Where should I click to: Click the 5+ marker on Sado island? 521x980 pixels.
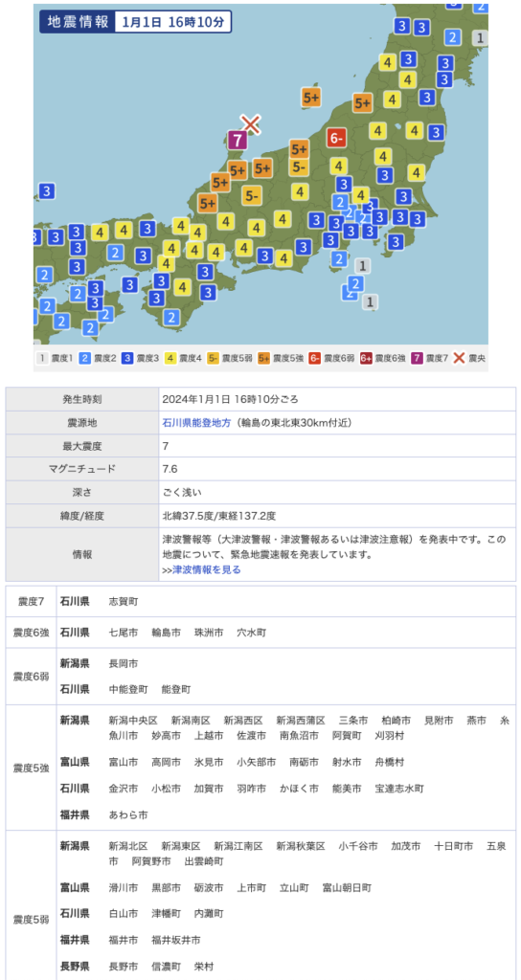[x=311, y=97]
